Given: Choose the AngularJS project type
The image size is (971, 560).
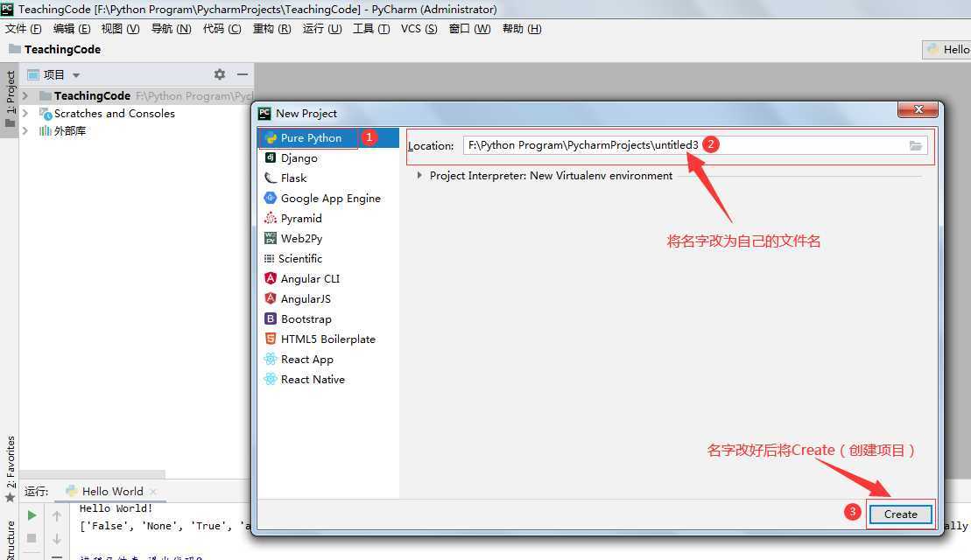Looking at the screenshot, I should [x=306, y=299].
